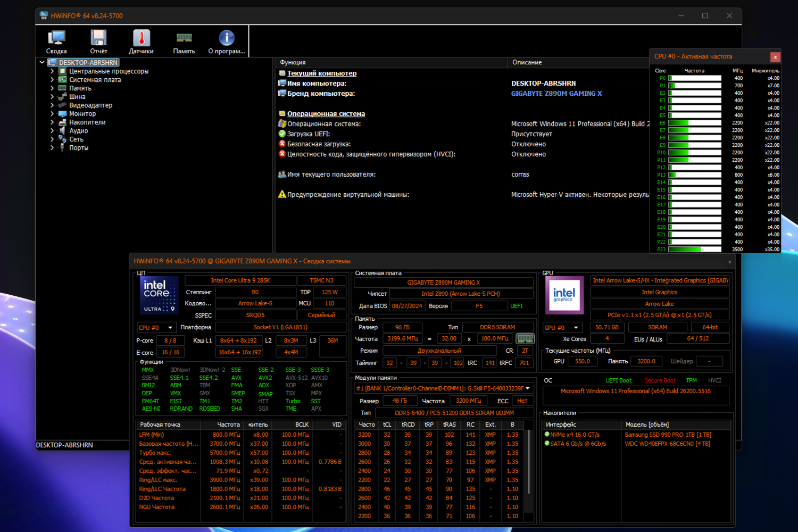Viewport: 798px width, 532px height.
Task: Expand the Сеть tree node
Action: coord(52,139)
